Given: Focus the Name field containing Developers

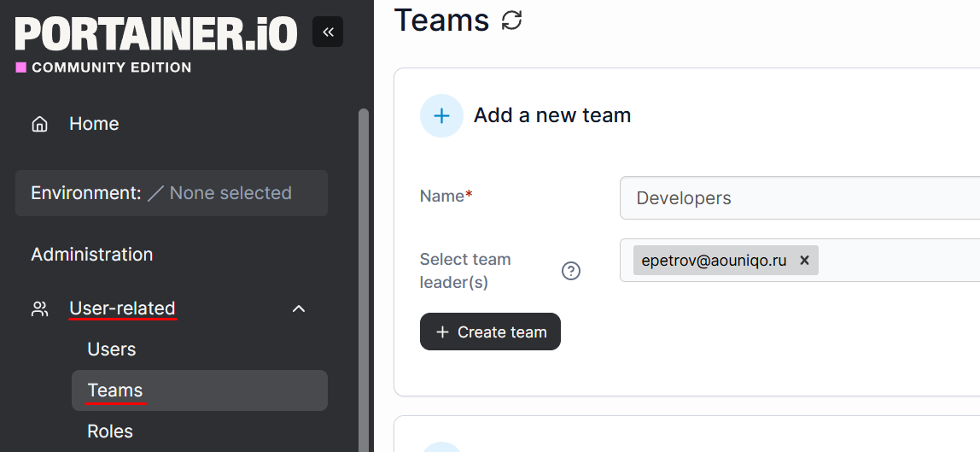Looking at the screenshot, I should [800, 198].
